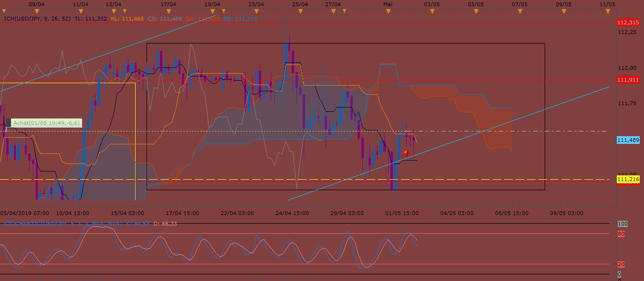Click the orange marker under 25/04
This screenshot has height=281, width=644.
click(x=300, y=11)
